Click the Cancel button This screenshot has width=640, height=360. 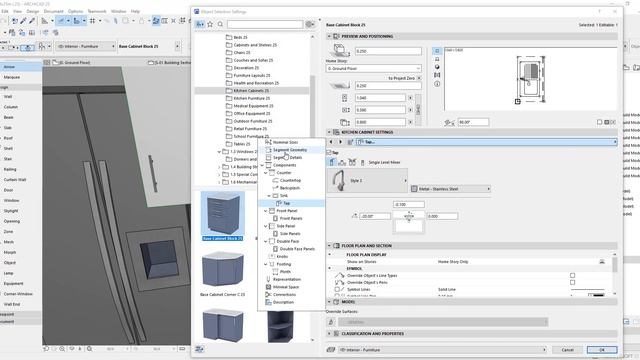pyautogui.click(x=567, y=350)
